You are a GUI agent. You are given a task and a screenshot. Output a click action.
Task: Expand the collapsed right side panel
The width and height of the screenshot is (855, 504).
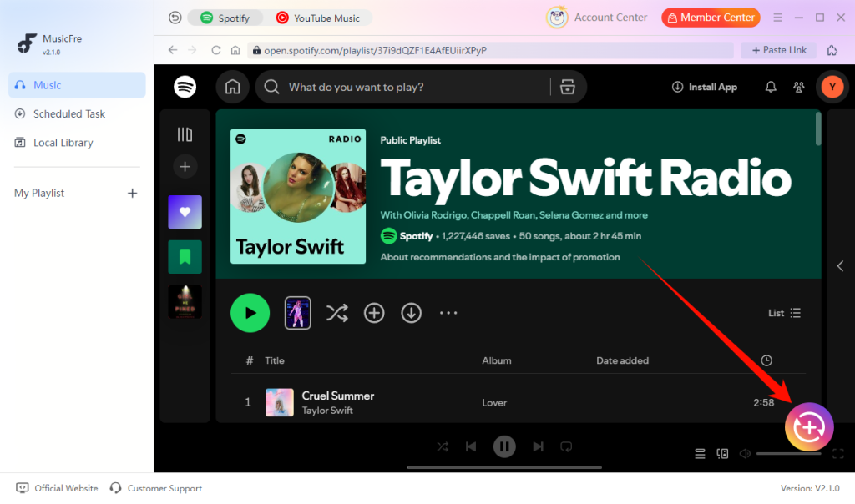point(840,266)
